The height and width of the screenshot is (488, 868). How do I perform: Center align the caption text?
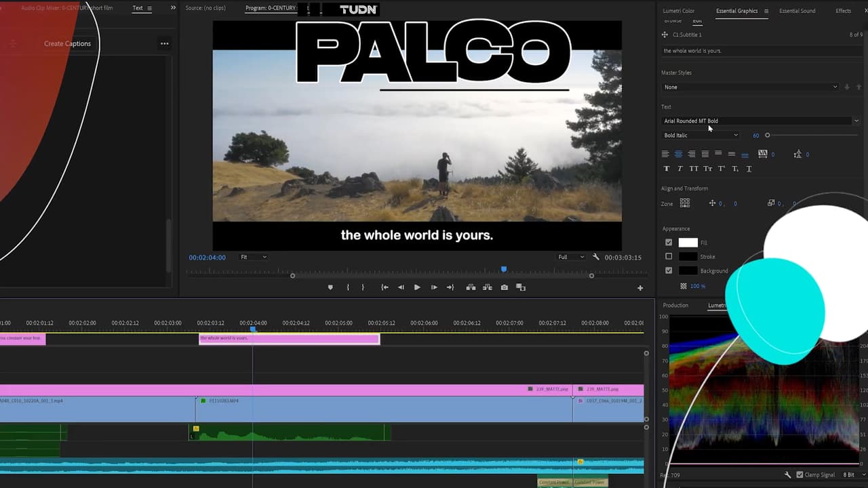tap(678, 155)
